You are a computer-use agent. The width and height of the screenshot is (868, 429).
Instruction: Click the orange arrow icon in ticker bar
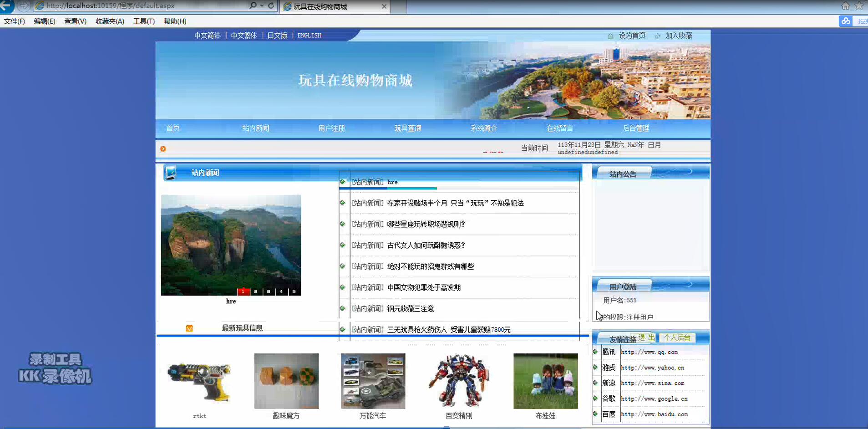point(163,148)
